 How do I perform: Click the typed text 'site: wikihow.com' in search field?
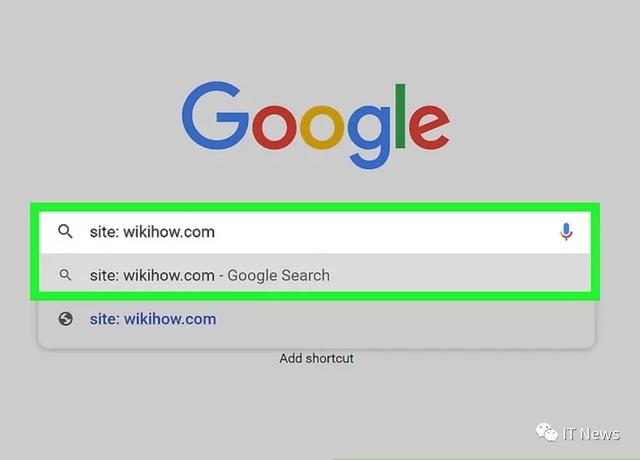click(x=152, y=232)
